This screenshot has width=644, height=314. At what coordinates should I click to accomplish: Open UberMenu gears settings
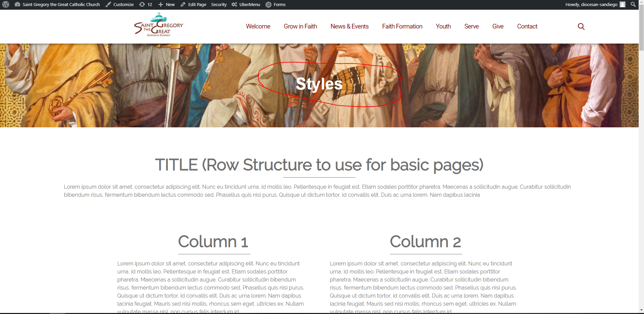pyautogui.click(x=246, y=5)
